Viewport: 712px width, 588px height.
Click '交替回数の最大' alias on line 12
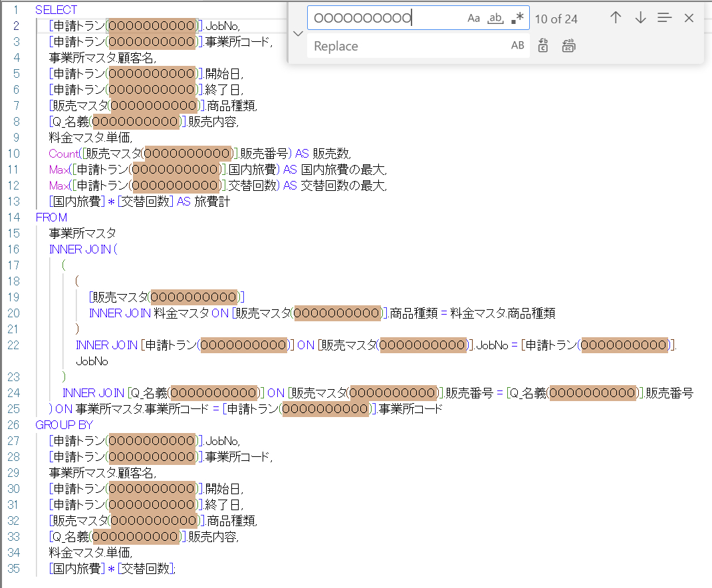tap(344, 186)
